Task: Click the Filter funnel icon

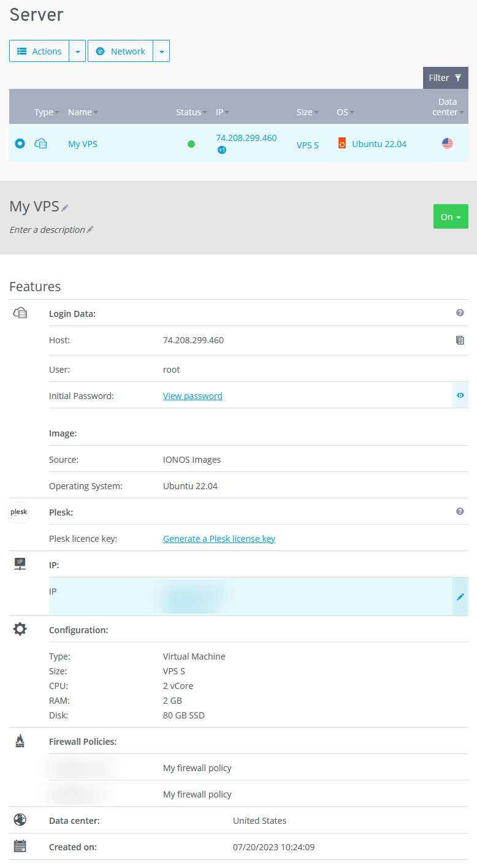Action: [x=459, y=77]
